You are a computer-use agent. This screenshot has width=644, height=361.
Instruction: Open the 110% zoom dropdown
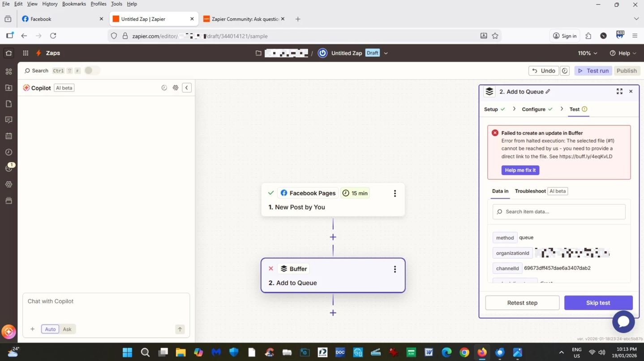[x=587, y=53]
